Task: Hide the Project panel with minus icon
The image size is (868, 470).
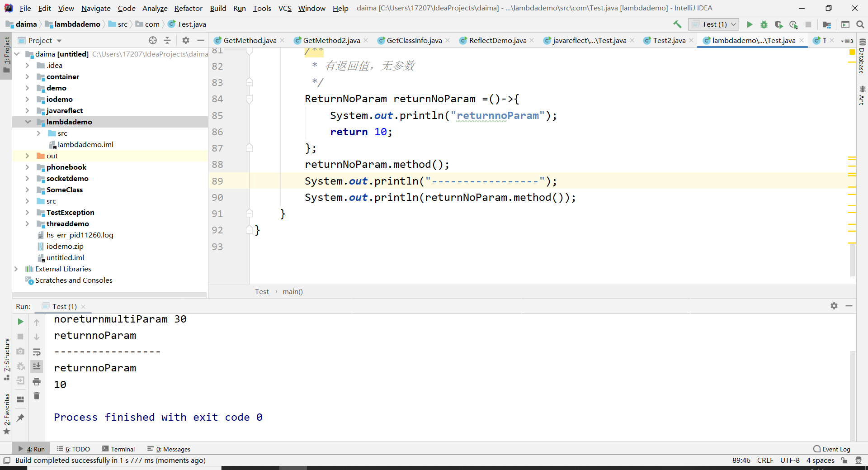Action: point(201,40)
